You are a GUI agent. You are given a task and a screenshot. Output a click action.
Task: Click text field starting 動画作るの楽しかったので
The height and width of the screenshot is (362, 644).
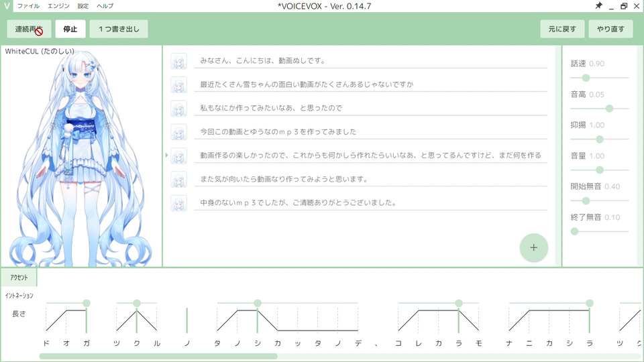coord(370,156)
